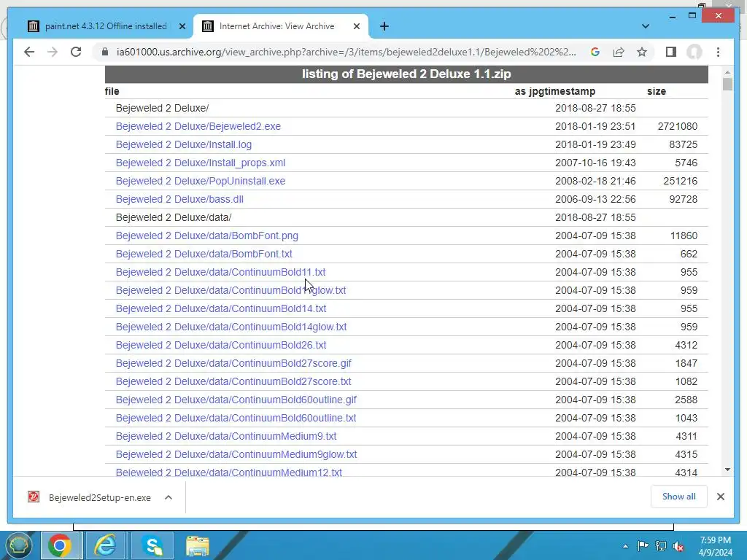747x560 pixels.
Task: Open BombFont.png link
Action: [206, 236]
